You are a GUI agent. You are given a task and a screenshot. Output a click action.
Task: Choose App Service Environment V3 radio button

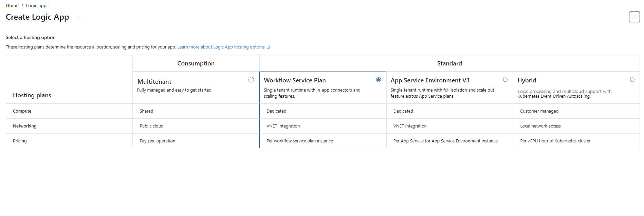click(505, 80)
